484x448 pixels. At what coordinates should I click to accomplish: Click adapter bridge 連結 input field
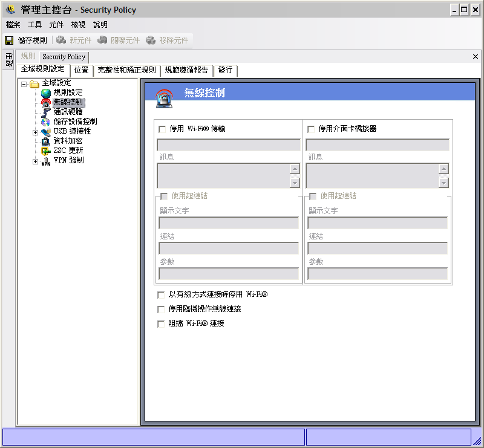click(378, 248)
